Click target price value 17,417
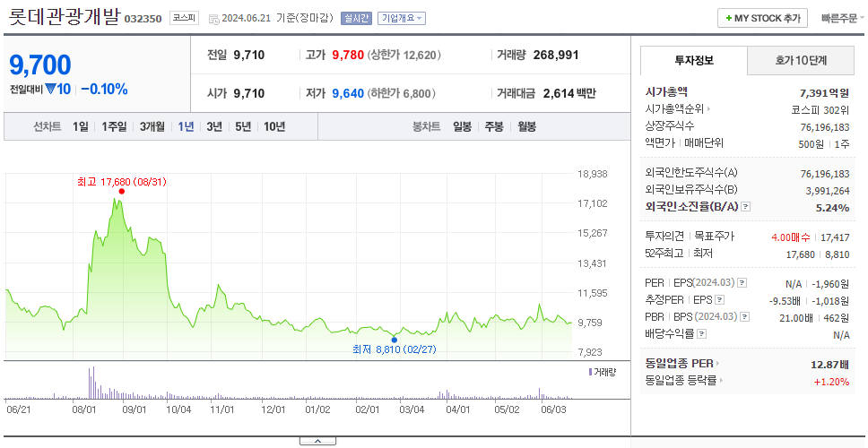The width and height of the screenshot is (868, 448). coord(835,237)
